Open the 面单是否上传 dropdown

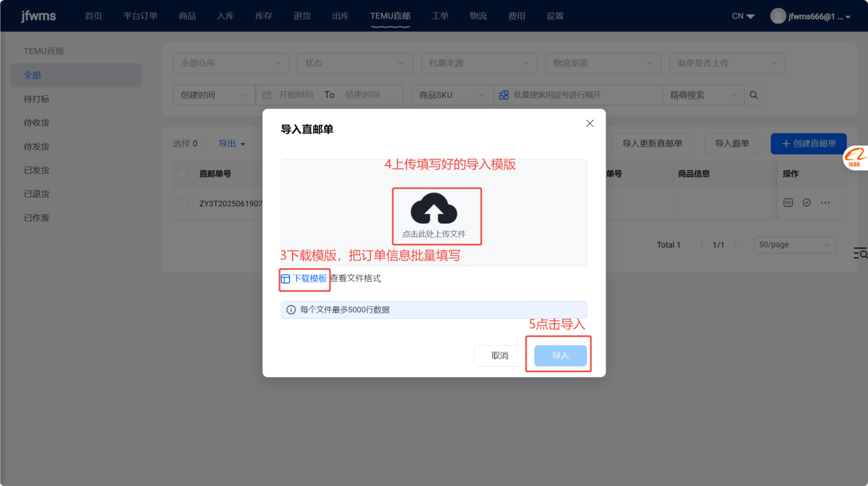(x=727, y=63)
